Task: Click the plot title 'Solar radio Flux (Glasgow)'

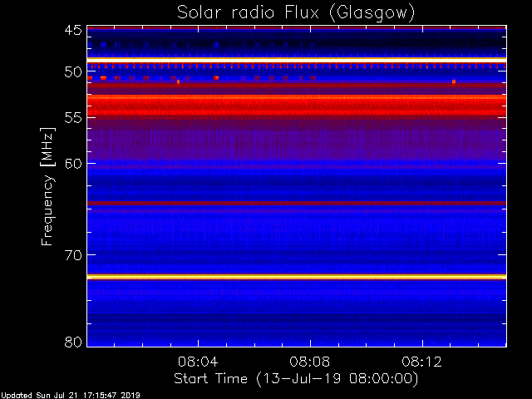Action: [296, 13]
